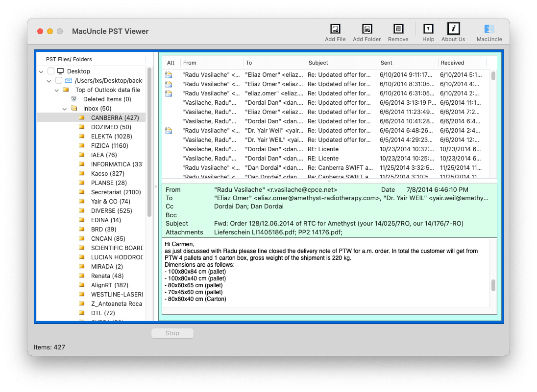Open the first RE: Licente email at 10:32
The width and height of the screenshot is (537, 392).
coord(327,149)
